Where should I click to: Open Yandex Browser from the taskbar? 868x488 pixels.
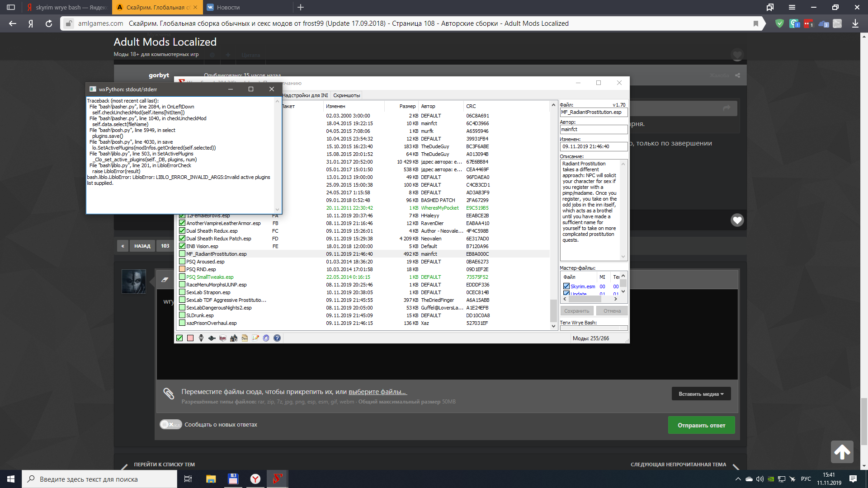(255, 479)
